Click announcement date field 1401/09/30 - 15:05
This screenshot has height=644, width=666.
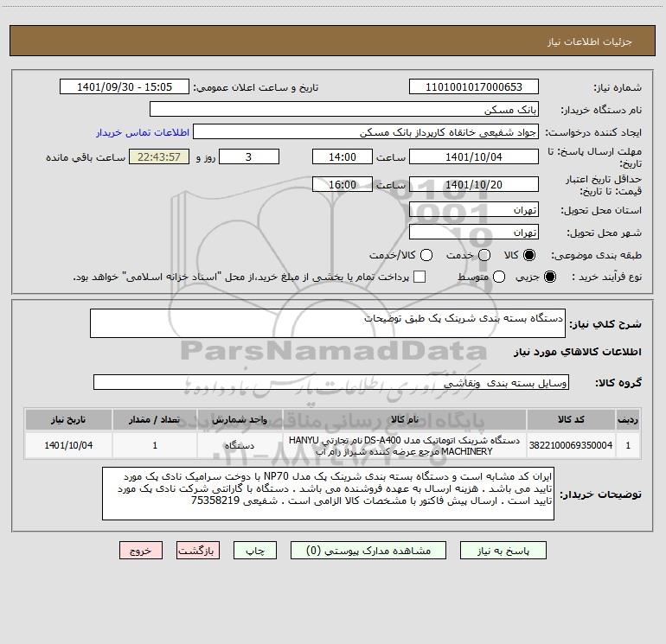125,86
